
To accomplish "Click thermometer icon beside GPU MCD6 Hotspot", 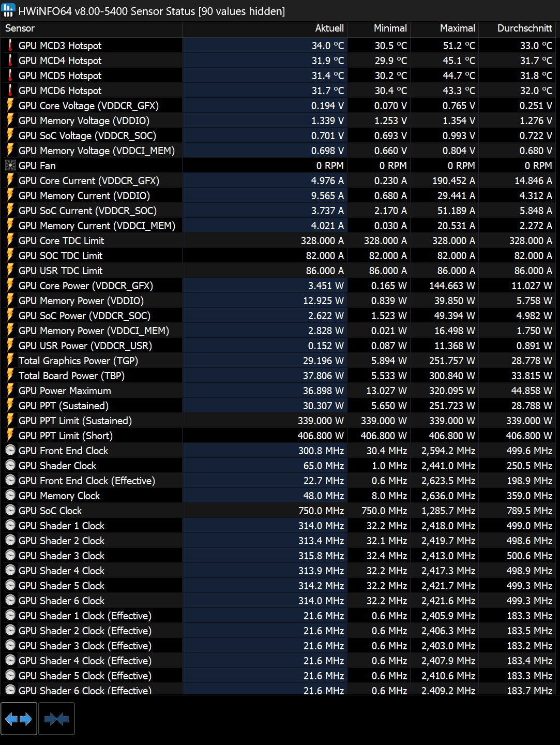I will [x=10, y=91].
